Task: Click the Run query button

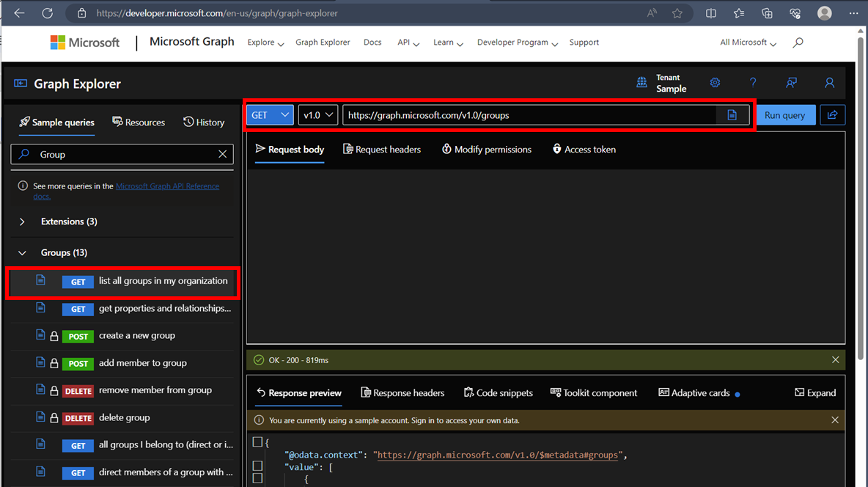Action: point(785,114)
